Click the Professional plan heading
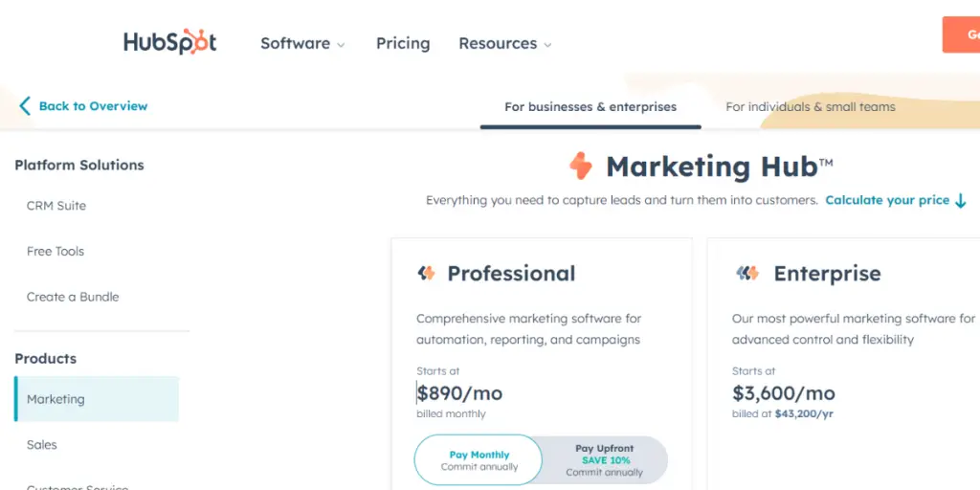Image resolution: width=980 pixels, height=490 pixels. pyautogui.click(x=511, y=273)
